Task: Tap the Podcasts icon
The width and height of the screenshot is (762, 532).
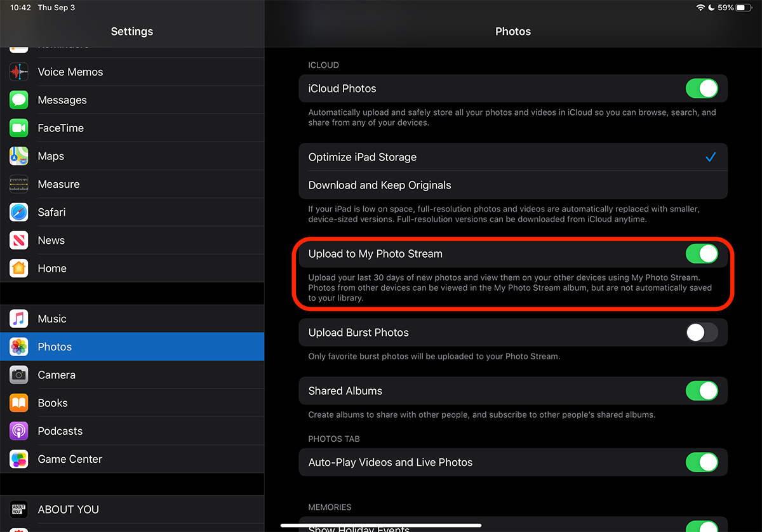Action: 19,431
